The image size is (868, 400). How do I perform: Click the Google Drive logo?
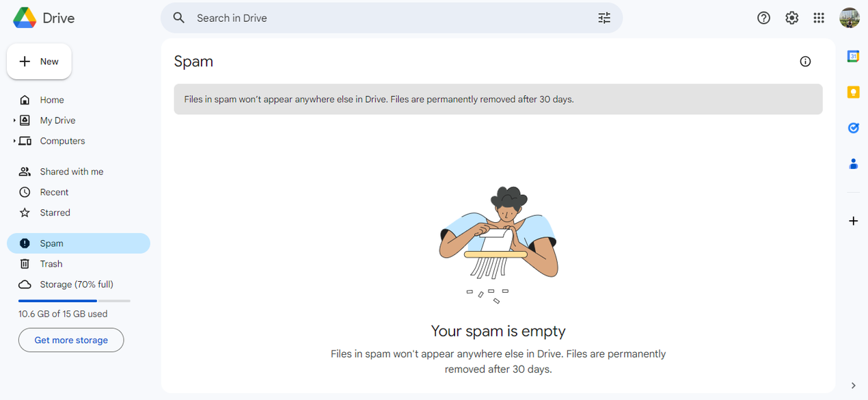tap(25, 18)
